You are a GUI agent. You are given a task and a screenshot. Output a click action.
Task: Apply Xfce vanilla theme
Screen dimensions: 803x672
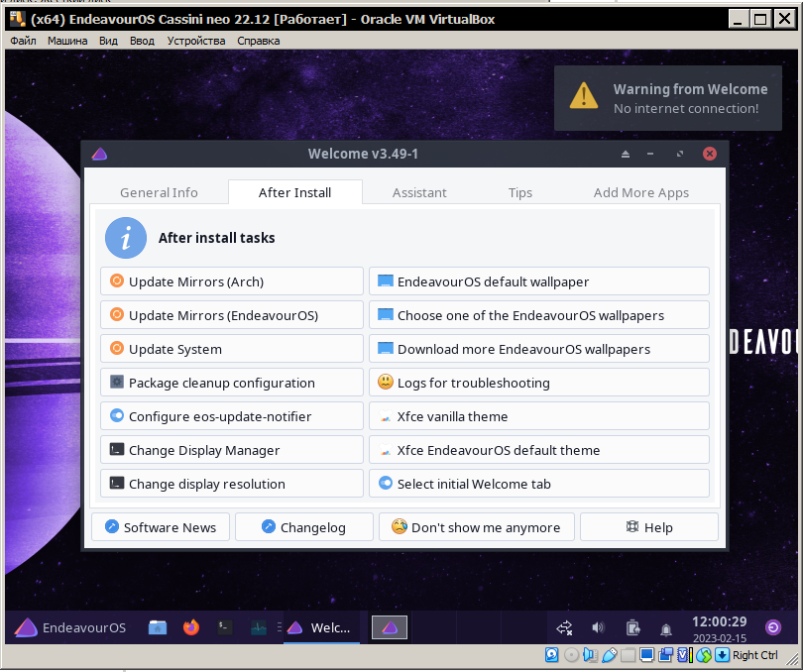click(539, 416)
